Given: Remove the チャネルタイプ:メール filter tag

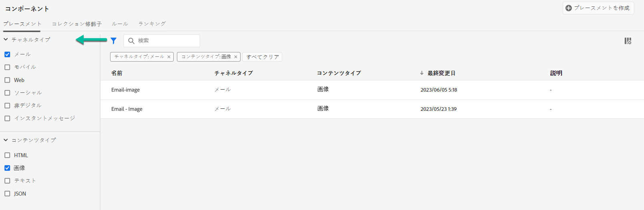Looking at the screenshot, I should click(x=169, y=57).
